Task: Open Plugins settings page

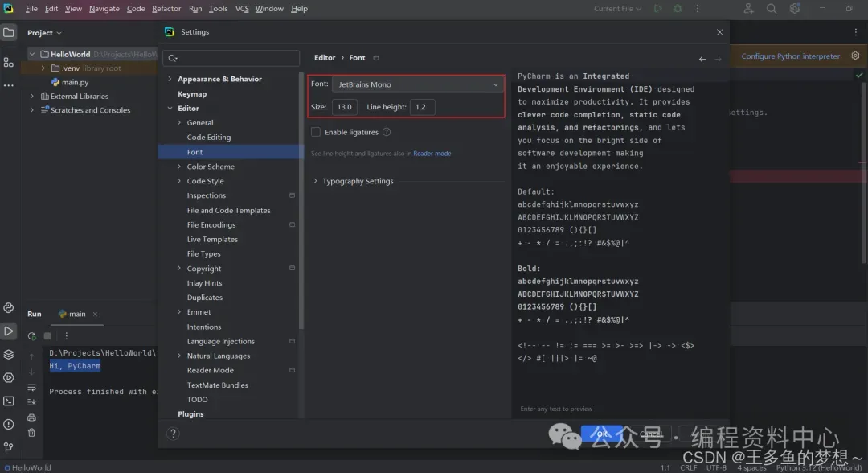Action: click(x=190, y=414)
